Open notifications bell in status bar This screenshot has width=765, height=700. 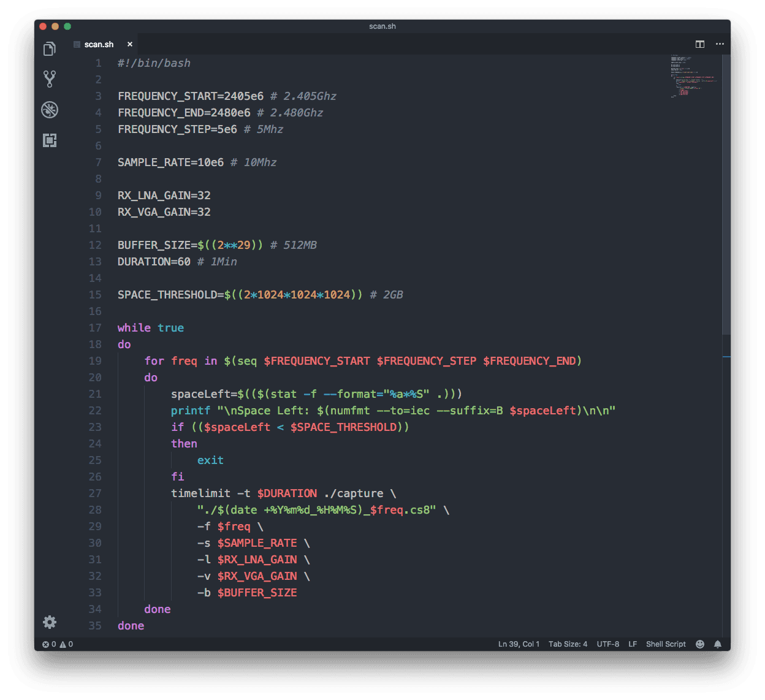click(718, 644)
